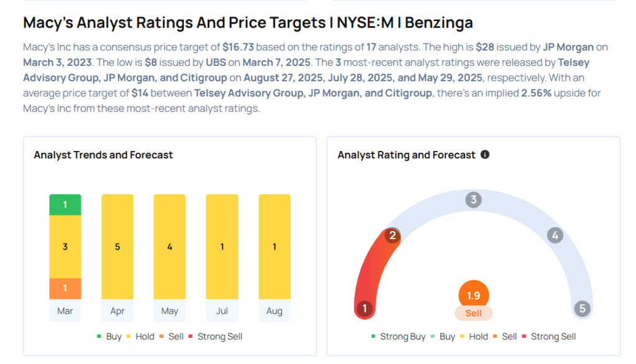Click the gauge marker numbered 1

(365, 309)
